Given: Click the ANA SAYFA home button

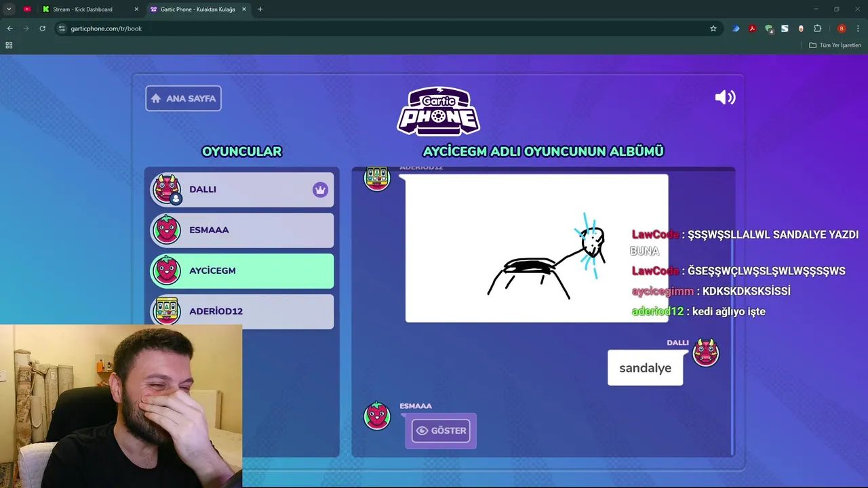Looking at the screenshot, I should (183, 98).
